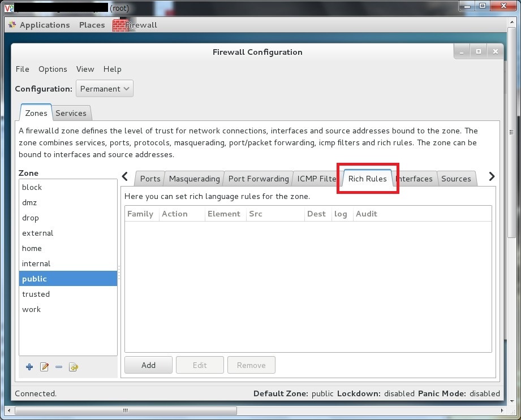Click the Remove rich rule button

[251, 365]
